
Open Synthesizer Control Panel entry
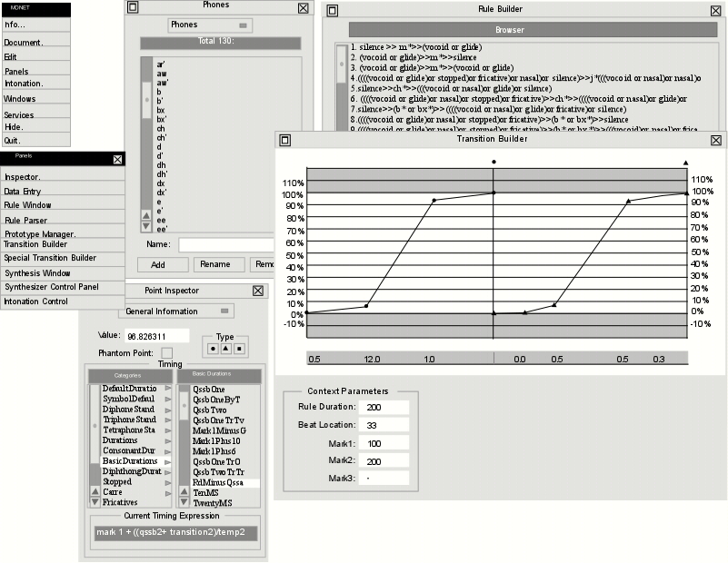click(x=63, y=287)
